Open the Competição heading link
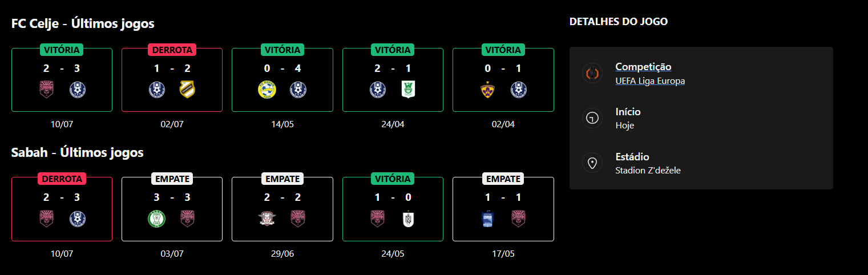868x275 pixels. point(643,67)
